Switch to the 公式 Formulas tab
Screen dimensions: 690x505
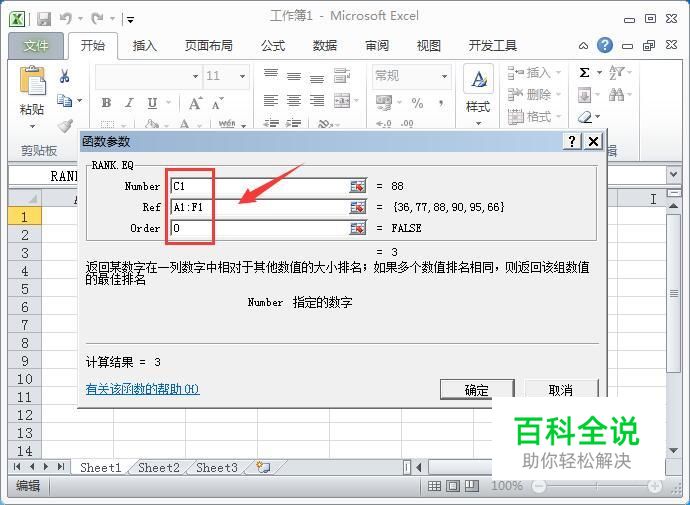tap(273, 45)
